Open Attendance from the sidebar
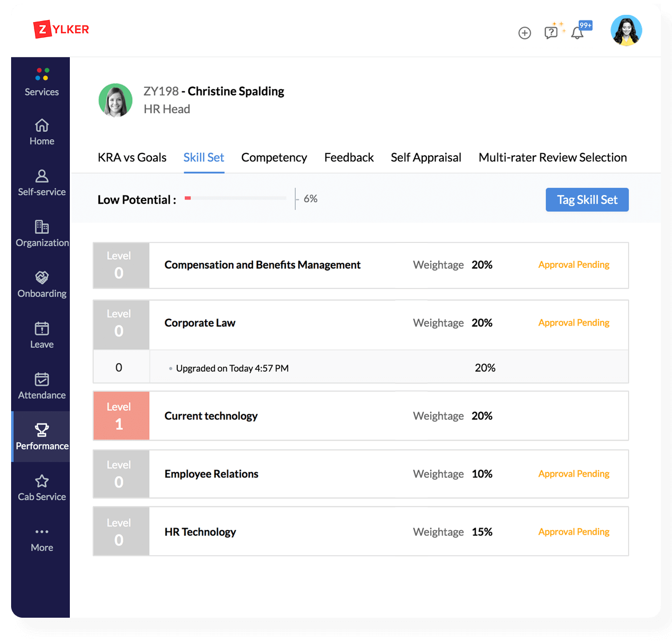This screenshot has width=672, height=641. [x=42, y=386]
